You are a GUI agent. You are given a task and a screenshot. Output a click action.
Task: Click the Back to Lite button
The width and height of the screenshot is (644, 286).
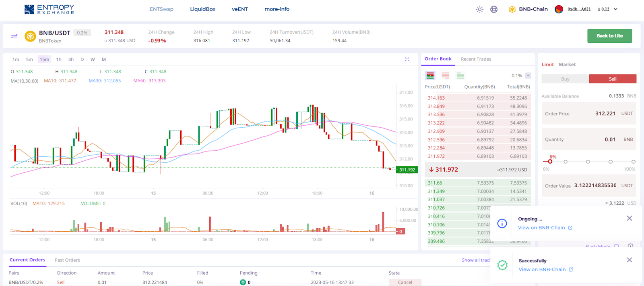coord(609,36)
